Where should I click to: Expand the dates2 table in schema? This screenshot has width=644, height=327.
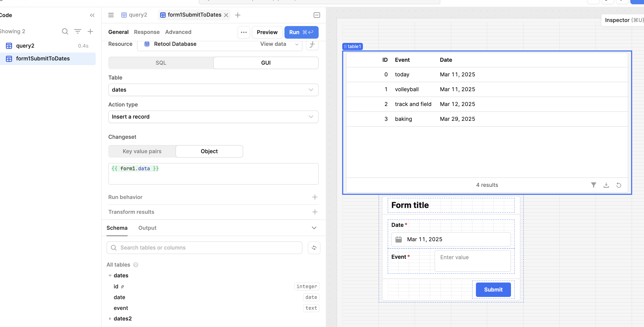[x=110, y=318]
